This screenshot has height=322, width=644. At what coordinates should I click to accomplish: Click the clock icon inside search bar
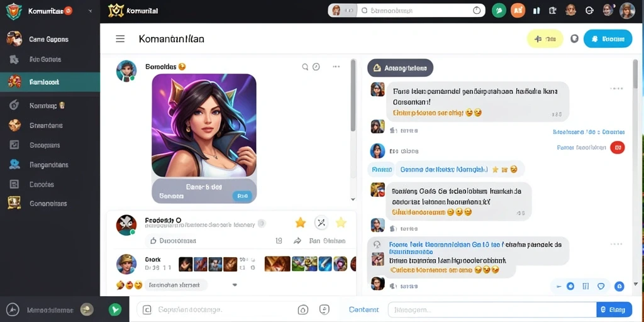pos(477,11)
